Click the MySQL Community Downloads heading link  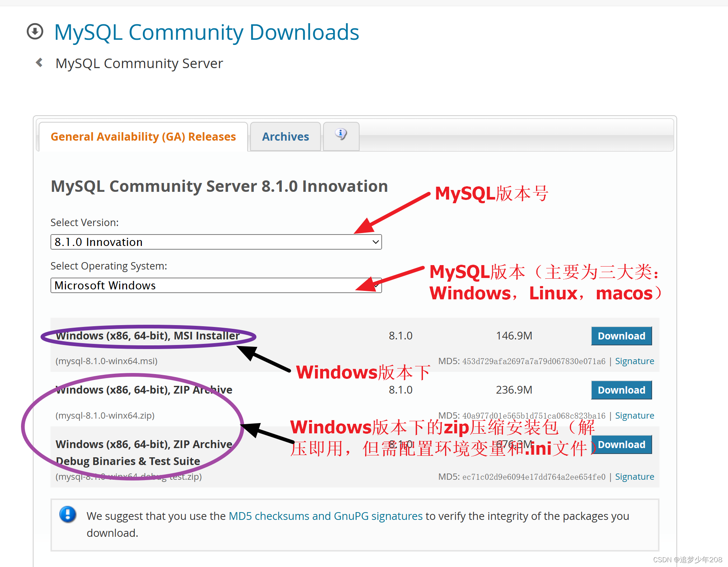206,32
